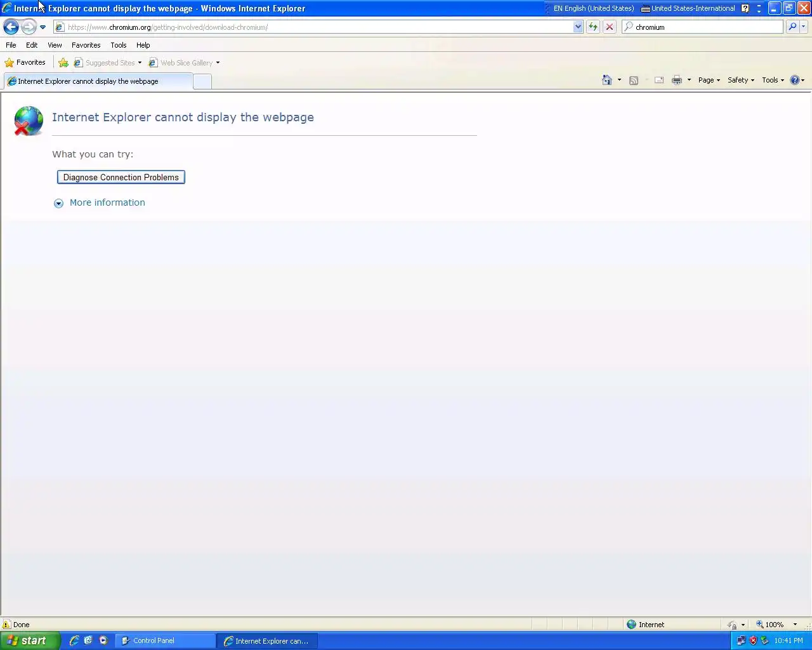Click the Forward arrow button
This screenshot has height=650, width=812.
click(x=29, y=27)
